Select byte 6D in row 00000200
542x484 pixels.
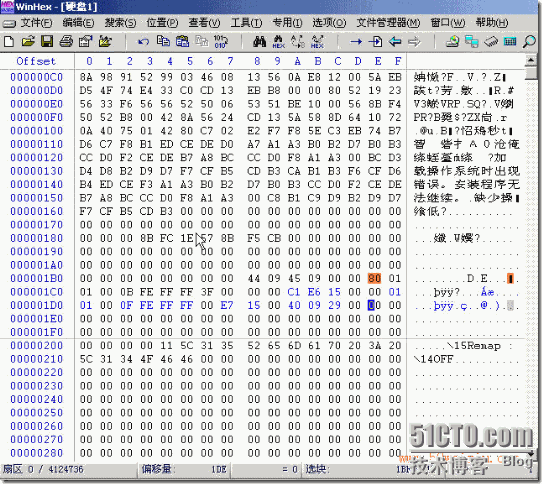tap(294, 345)
